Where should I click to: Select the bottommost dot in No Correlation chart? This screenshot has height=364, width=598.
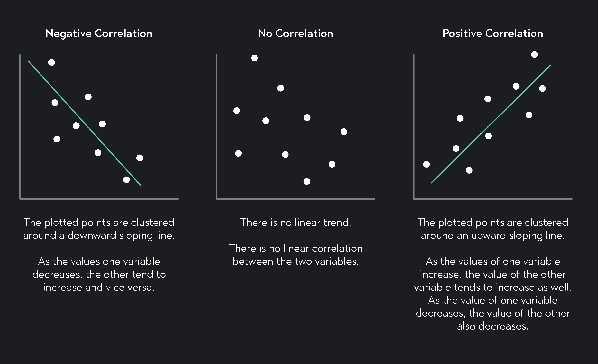[307, 181]
